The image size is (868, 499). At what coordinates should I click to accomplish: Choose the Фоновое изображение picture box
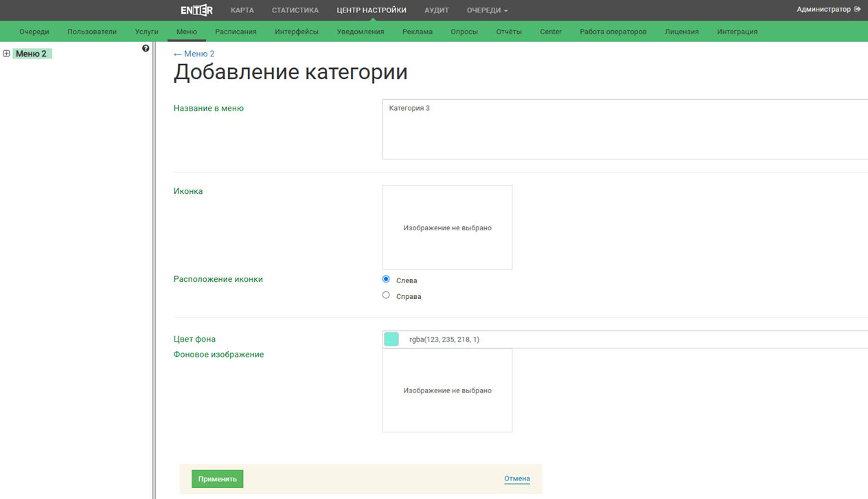coord(447,390)
